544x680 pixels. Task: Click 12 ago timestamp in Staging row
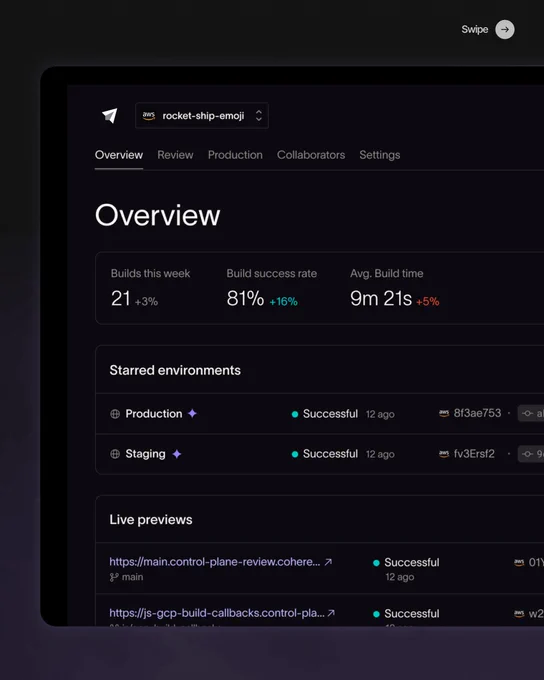click(380, 454)
